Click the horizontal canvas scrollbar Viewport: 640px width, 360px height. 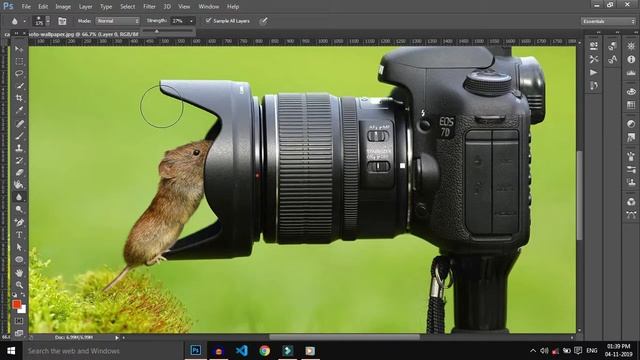tap(344, 337)
